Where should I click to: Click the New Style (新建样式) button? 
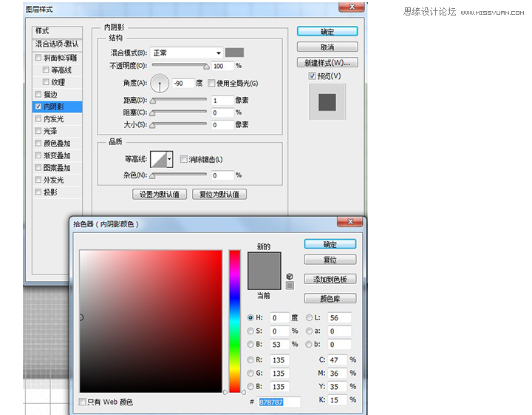point(327,62)
